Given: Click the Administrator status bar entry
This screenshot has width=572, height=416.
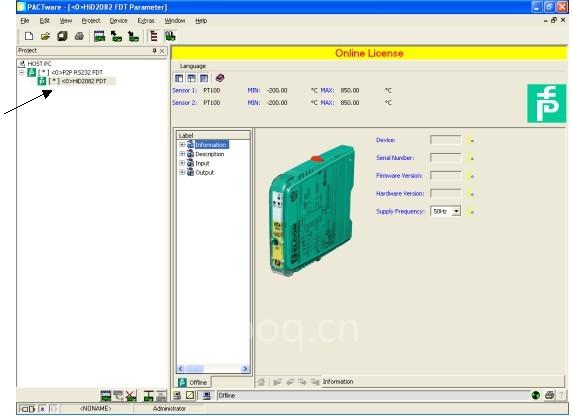Looking at the screenshot, I should point(169,409).
